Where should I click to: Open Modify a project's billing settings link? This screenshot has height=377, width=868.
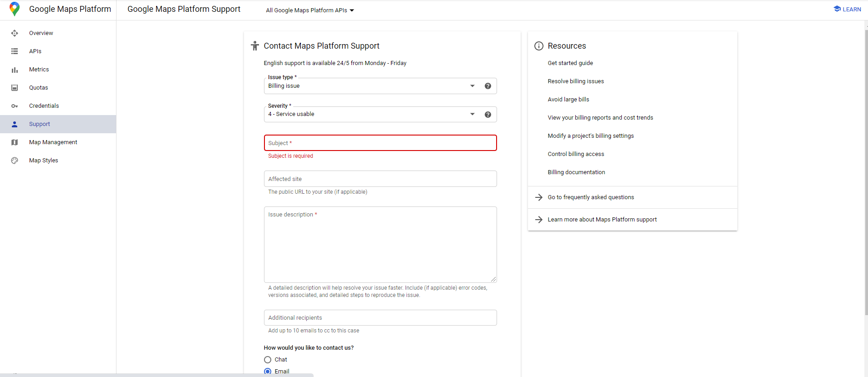click(591, 136)
